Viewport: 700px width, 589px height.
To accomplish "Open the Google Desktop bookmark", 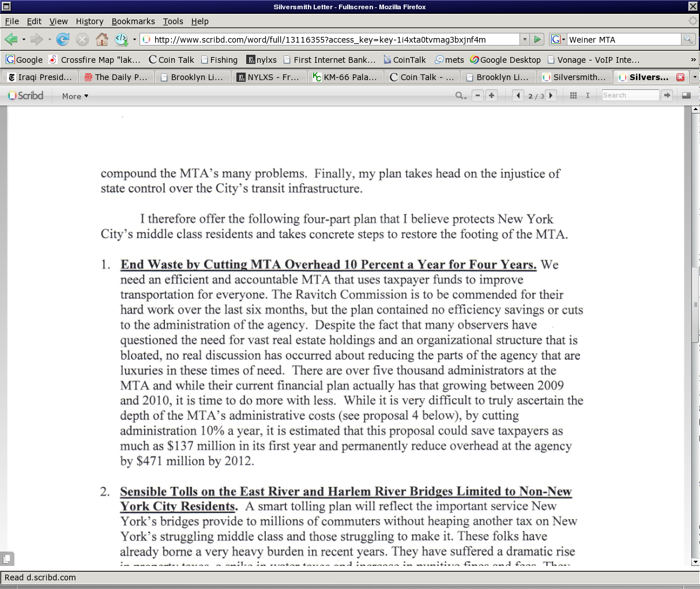I will (x=506, y=60).
